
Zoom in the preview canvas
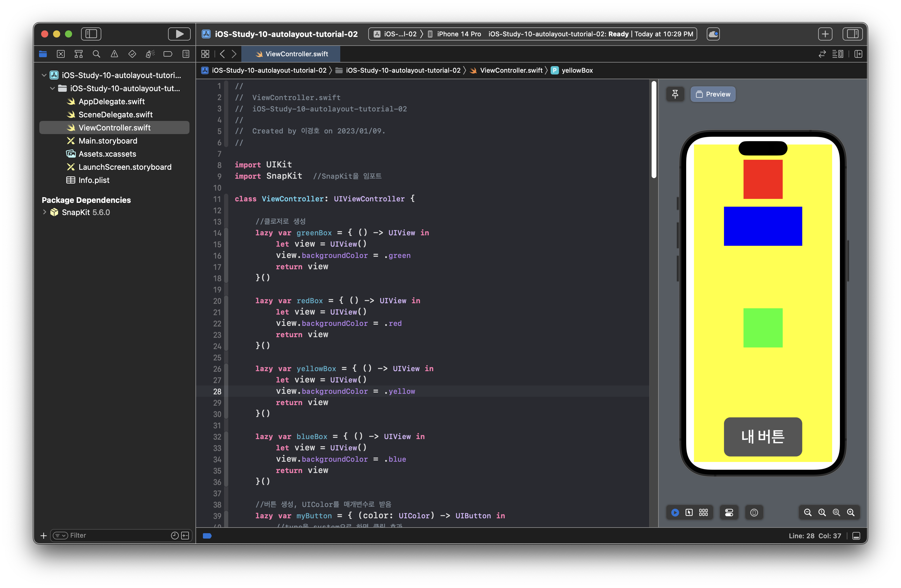[851, 513]
